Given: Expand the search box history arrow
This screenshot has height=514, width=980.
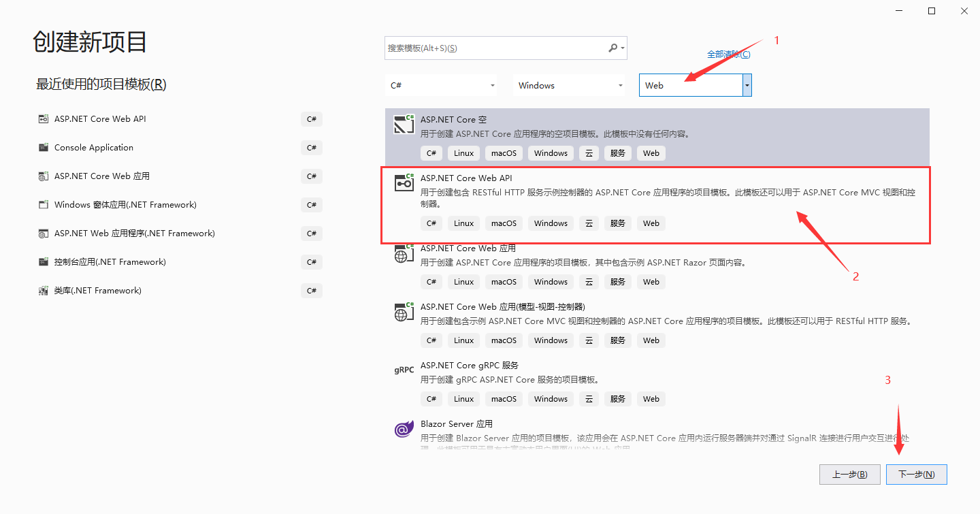Looking at the screenshot, I should coord(622,48).
